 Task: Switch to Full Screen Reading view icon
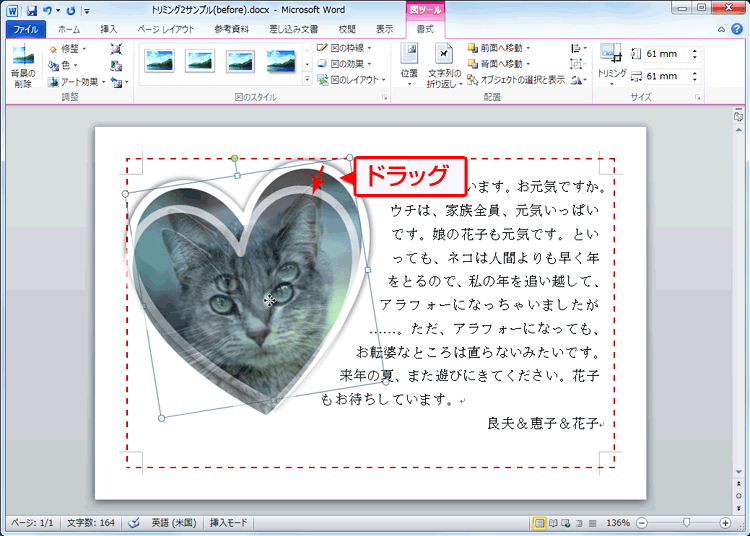click(553, 523)
